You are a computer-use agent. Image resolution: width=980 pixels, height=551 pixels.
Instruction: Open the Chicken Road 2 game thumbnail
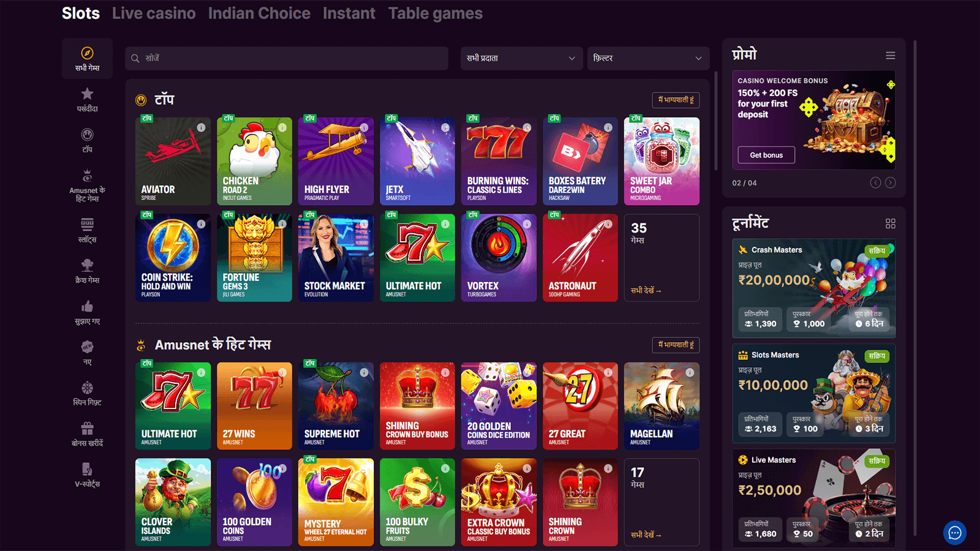tap(254, 161)
